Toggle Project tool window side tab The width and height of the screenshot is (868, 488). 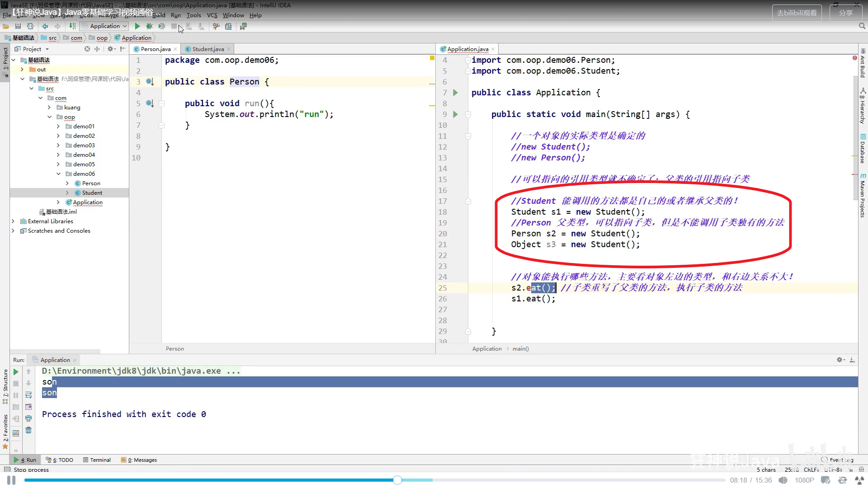pyautogui.click(x=5, y=59)
